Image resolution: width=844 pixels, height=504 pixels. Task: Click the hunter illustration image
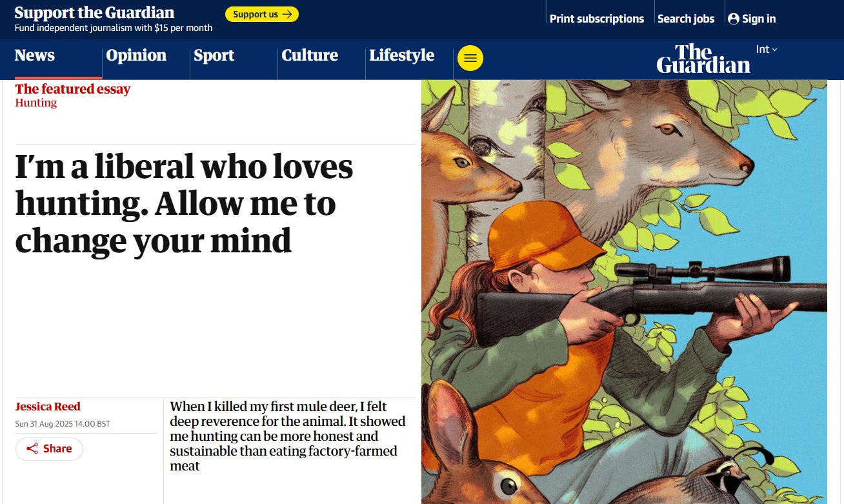pos(624,292)
